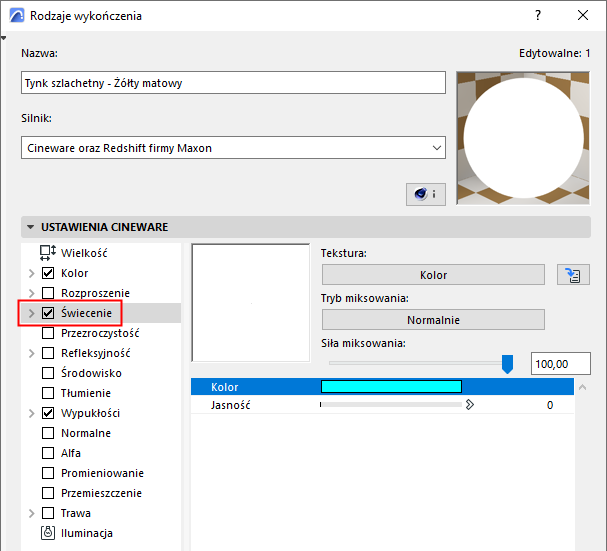Viewport: 607px width, 551px height.
Task: Collapse the USTAWIENIA CINEWARE section
Action: (31, 227)
